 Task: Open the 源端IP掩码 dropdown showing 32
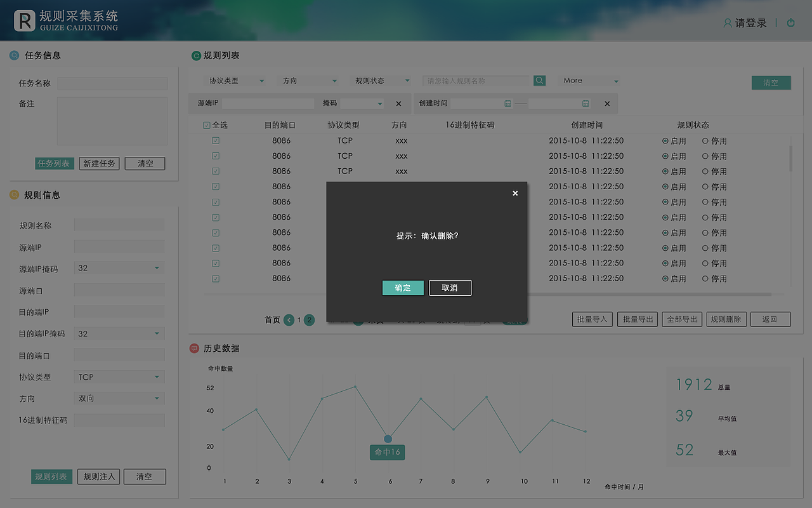pyautogui.click(x=119, y=268)
